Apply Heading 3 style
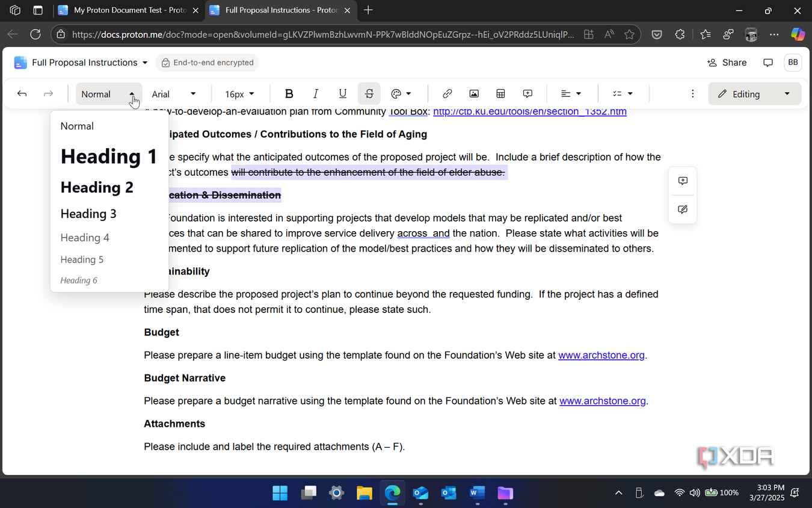Image resolution: width=812 pixels, height=508 pixels. 88,214
